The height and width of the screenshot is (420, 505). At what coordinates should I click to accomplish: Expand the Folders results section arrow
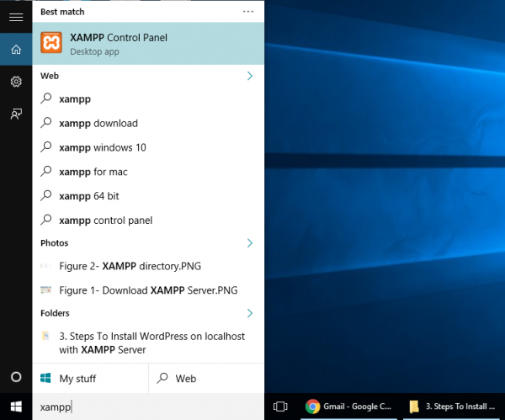point(250,313)
